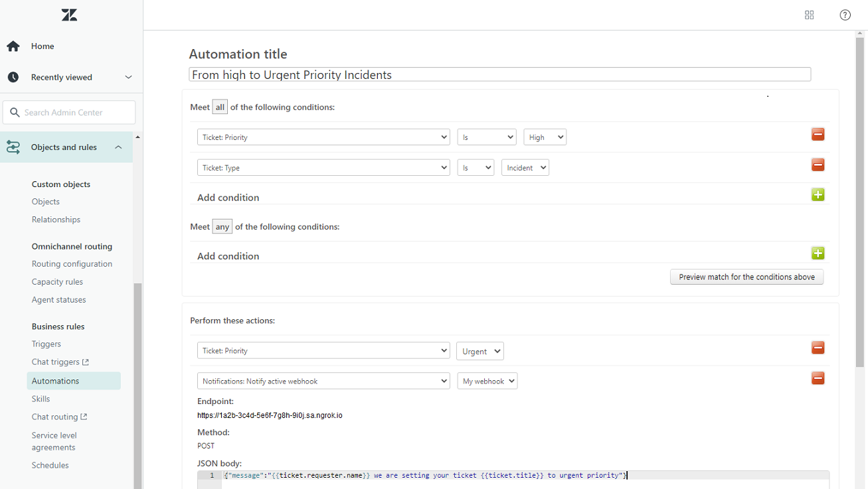This screenshot has width=868, height=489.
Task: Switch to Triggers in the sidebar
Action: (46, 344)
